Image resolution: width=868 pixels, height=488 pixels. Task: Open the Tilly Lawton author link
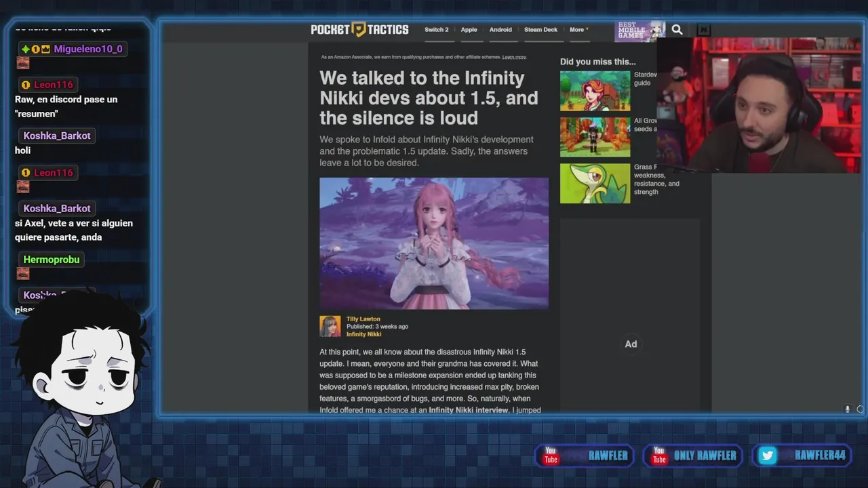pos(363,319)
